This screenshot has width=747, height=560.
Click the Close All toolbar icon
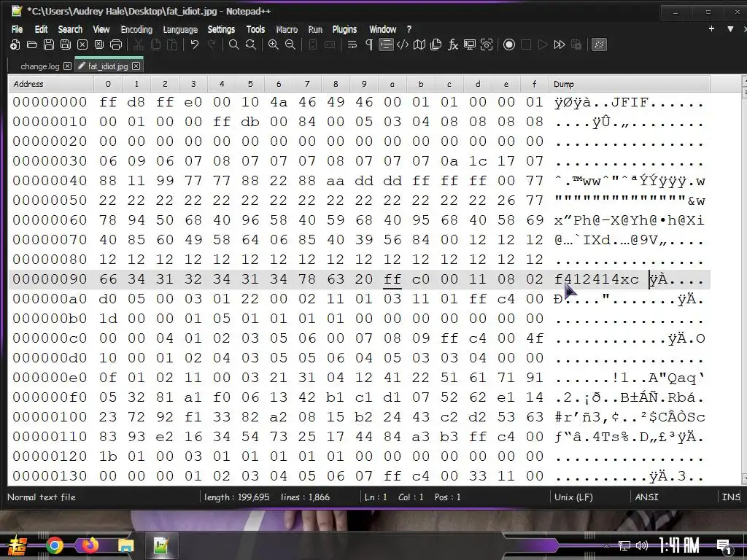[x=99, y=44]
